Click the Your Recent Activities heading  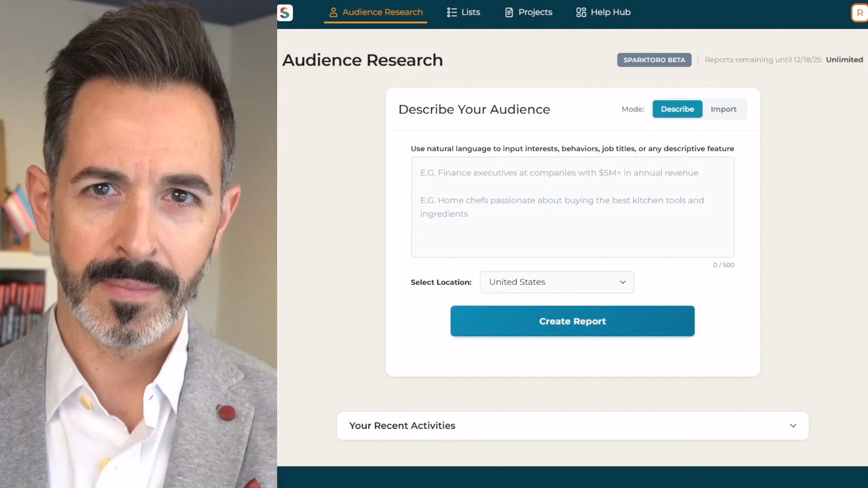coord(402,426)
